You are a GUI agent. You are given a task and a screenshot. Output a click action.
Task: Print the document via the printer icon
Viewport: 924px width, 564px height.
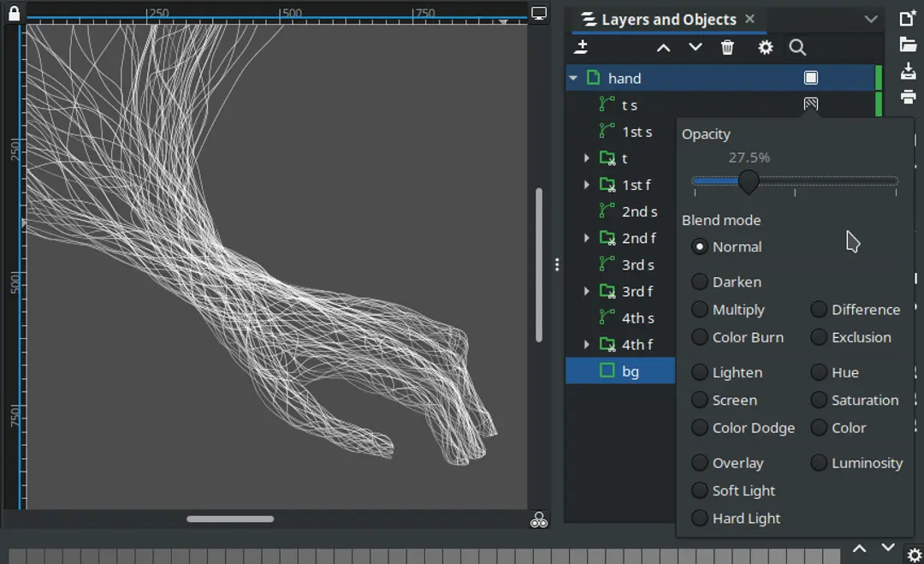tap(908, 97)
